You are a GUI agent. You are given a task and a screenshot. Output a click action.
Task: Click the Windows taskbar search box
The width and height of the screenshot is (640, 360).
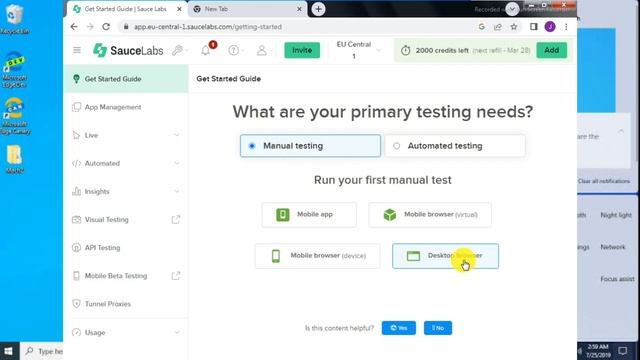pyautogui.click(x=42, y=351)
